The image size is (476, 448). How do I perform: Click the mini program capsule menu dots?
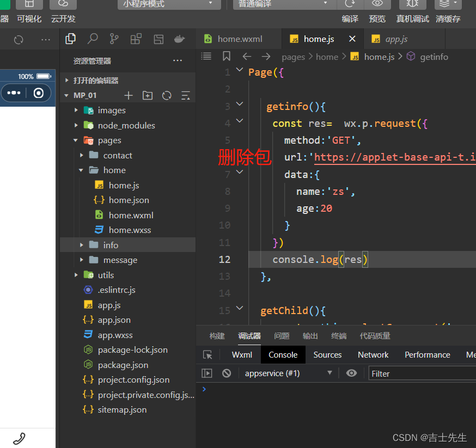[x=14, y=93]
